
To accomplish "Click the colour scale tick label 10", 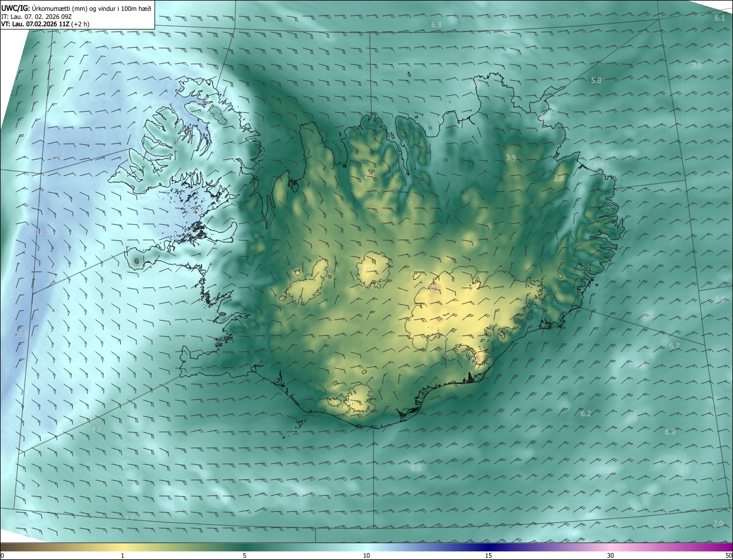I will click(x=366, y=555).
